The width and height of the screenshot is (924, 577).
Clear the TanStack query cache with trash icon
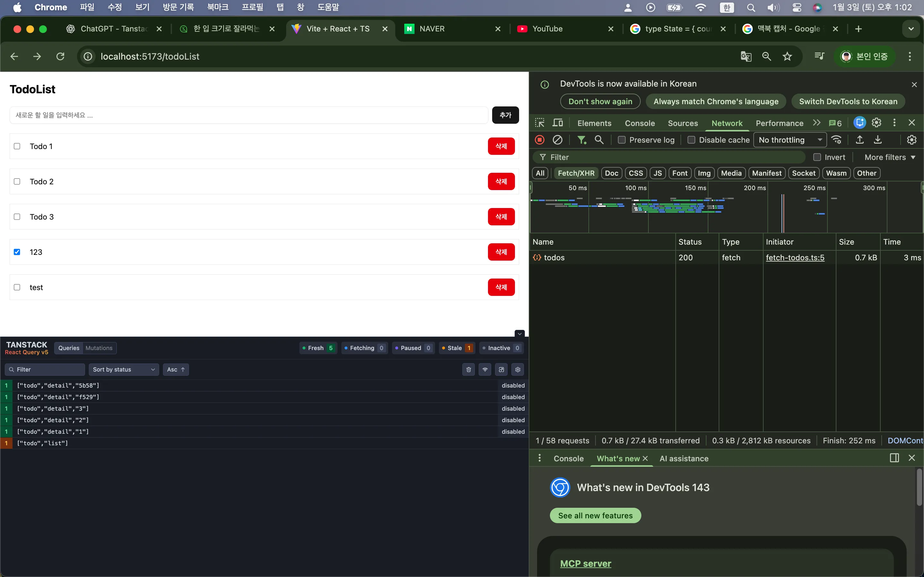pos(468,369)
